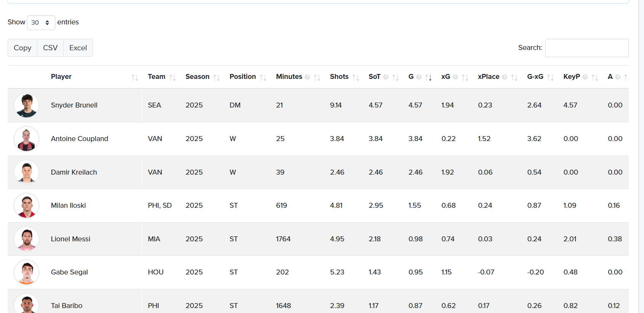Toggle sort order on Shots column
This screenshot has width=644, height=313.
[x=356, y=77]
